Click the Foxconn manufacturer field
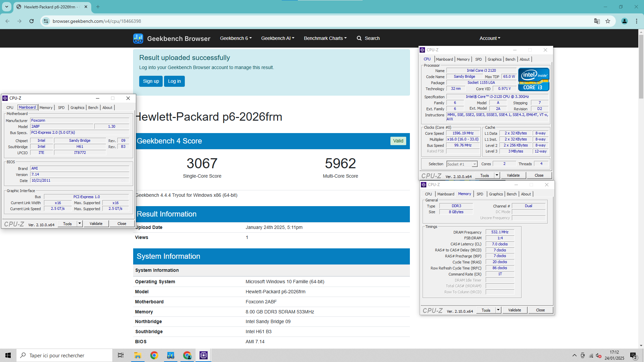Screen dimensions: 644x362 [79, 120]
